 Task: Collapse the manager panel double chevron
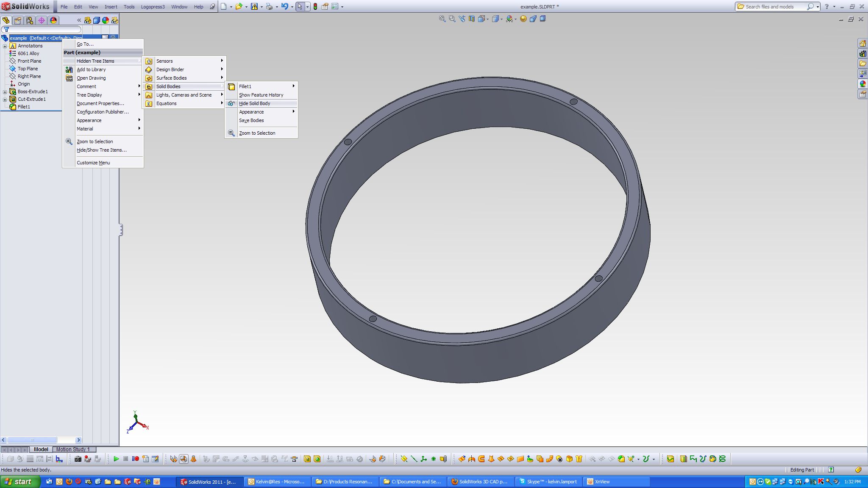[x=79, y=20]
